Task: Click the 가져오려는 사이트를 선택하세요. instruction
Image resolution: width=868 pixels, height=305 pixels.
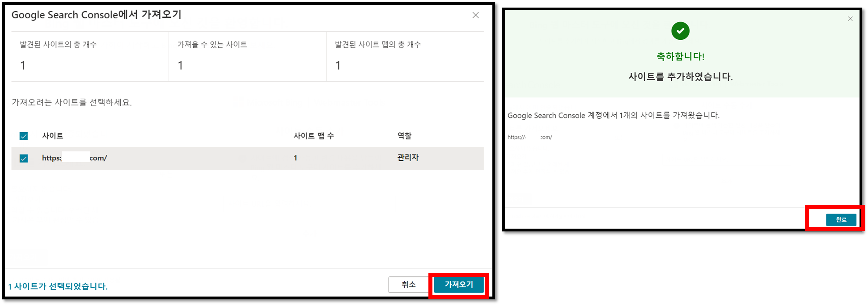Action: pyautogui.click(x=72, y=102)
